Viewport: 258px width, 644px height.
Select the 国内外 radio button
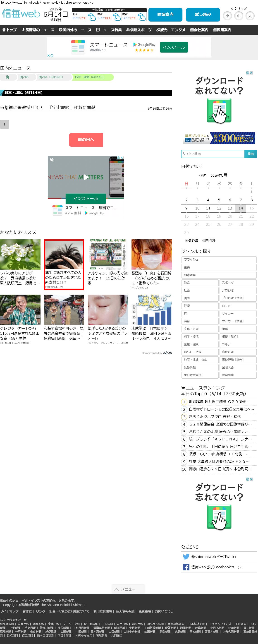[x=203, y=240]
